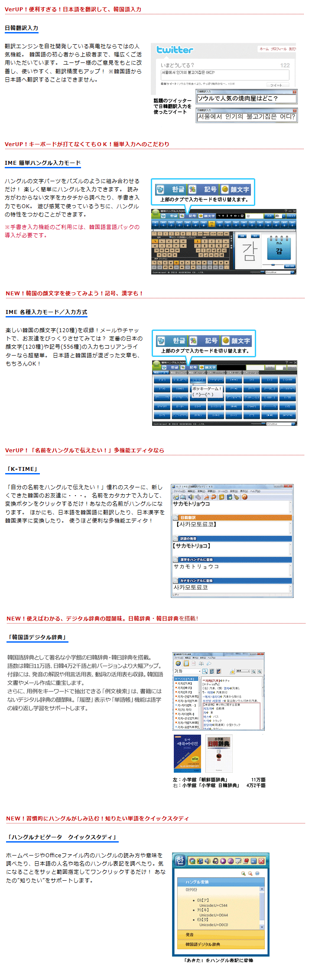Open the ファイル(F) menu in K-TIME
The width and height of the screenshot is (312, 980).
click(179, 491)
